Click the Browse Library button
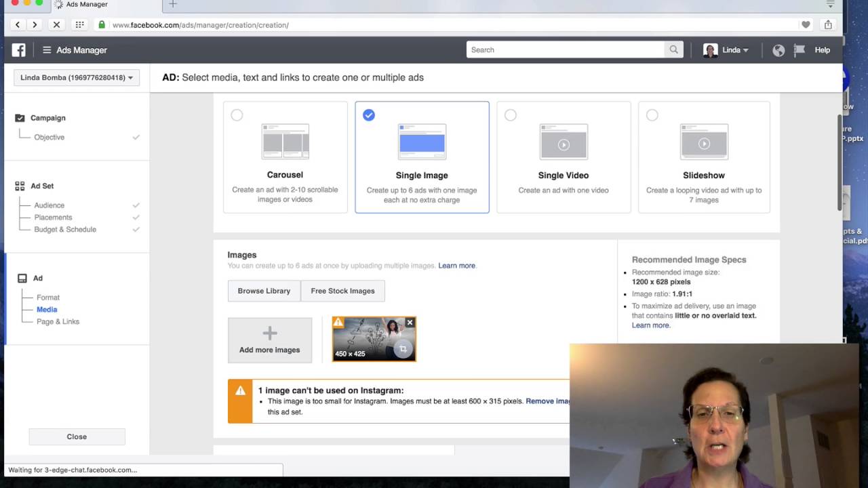The width and height of the screenshot is (868, 488). (x=264, y=291)
